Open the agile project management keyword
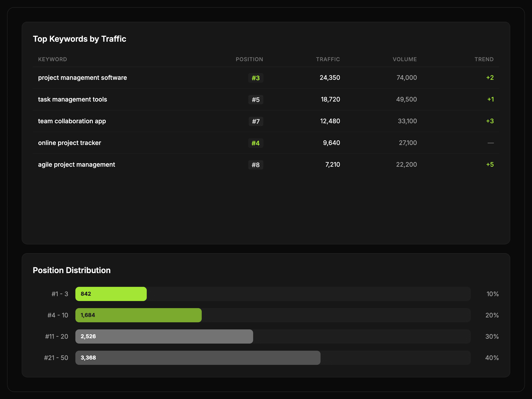 pos(76,164)
